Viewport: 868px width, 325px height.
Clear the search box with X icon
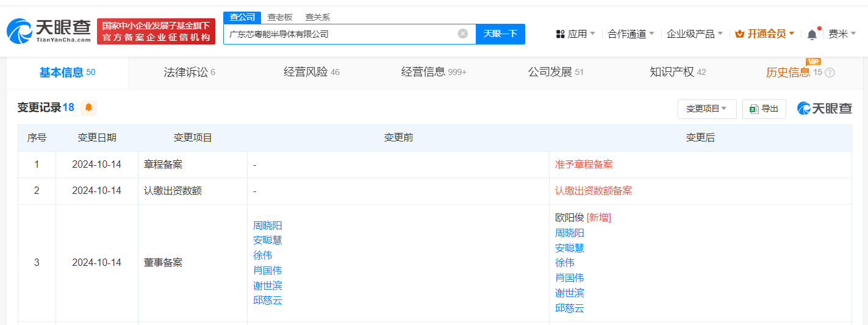click(x=462, y=34)
